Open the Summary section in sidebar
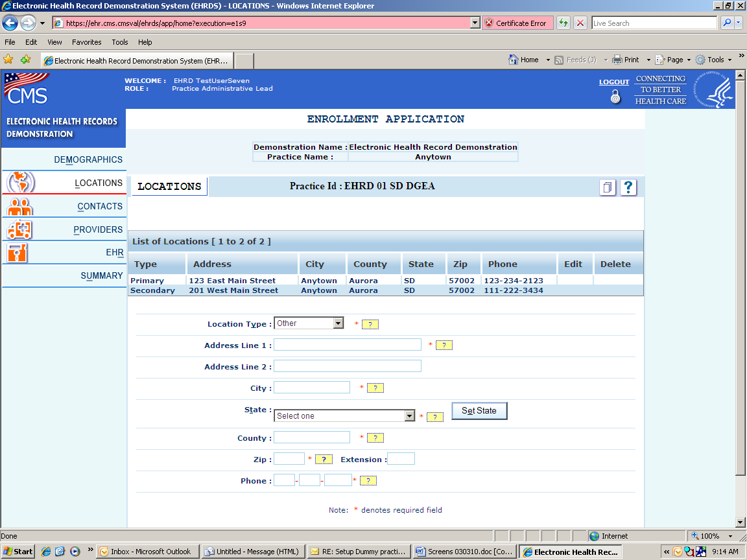This screenshot has width=747, height=560. coord(102,275)
